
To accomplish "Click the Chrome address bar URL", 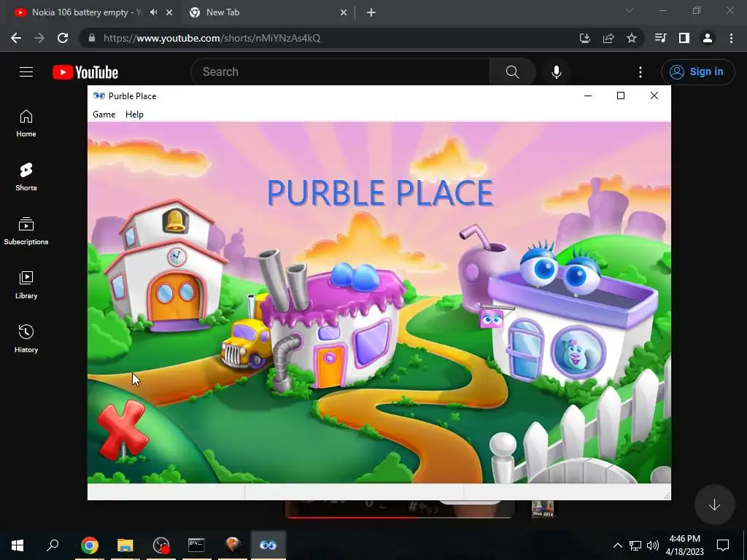I will pyautogui.click(x=212, y=38).
